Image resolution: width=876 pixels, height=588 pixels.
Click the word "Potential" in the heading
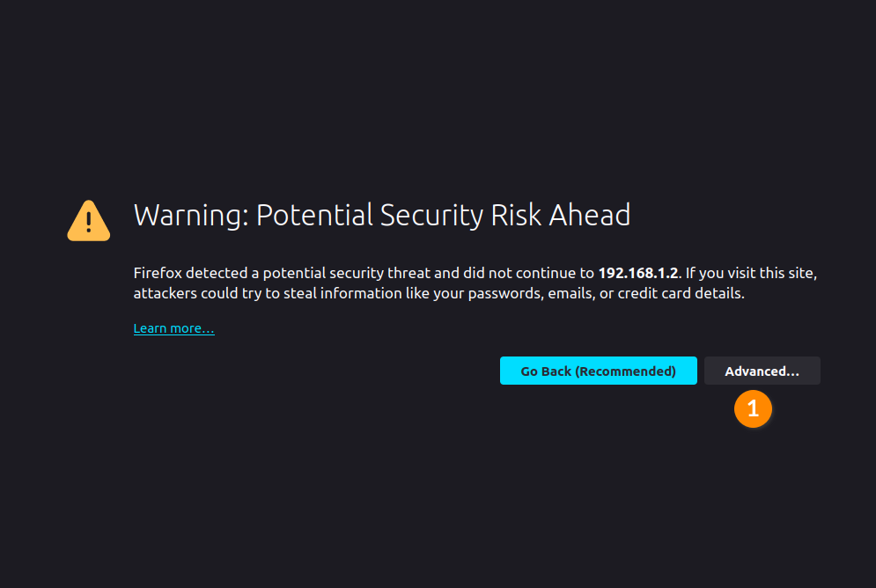click(314, 216)
